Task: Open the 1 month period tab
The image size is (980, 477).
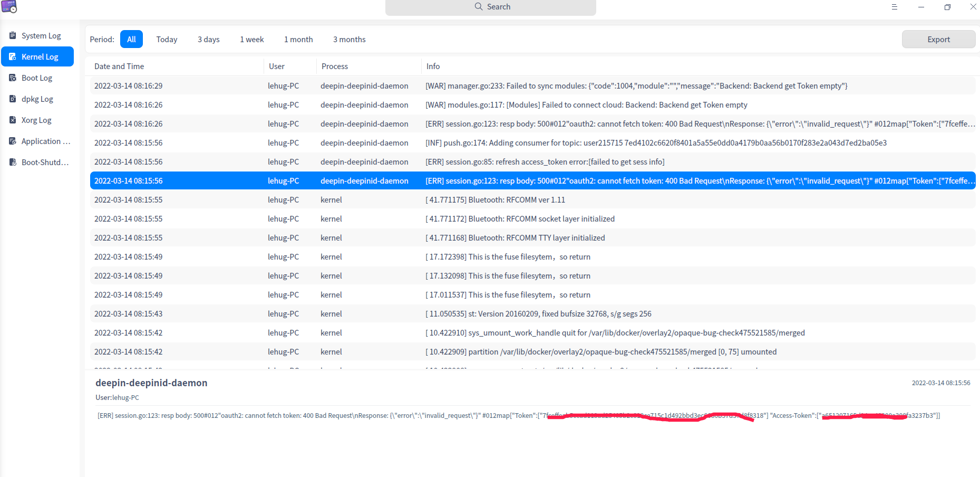Action: 298,39
